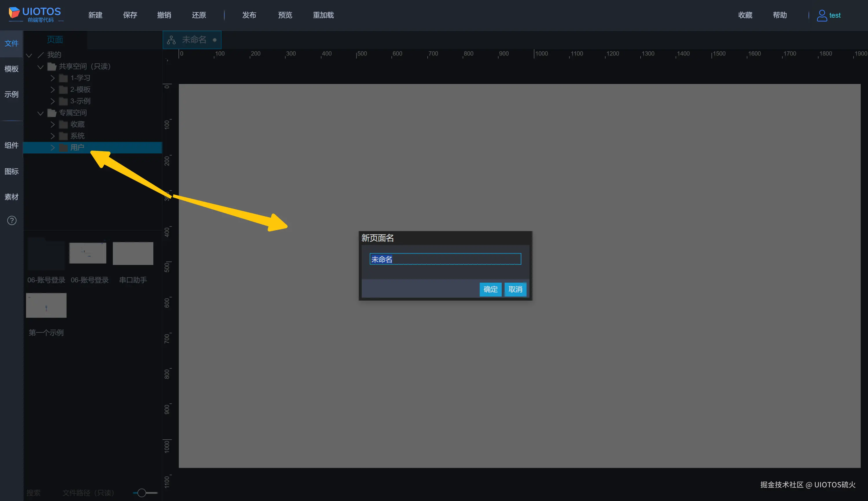Expand the 1-学习 folder

coord(52,78)
